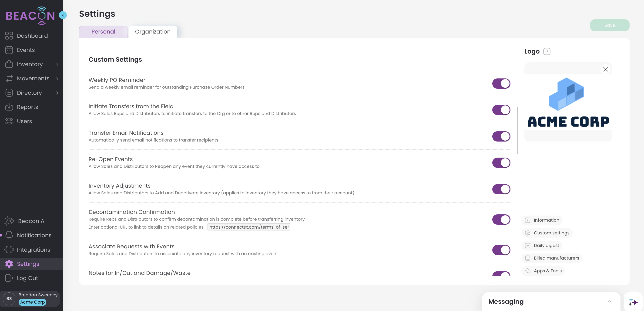Click the Events calendar icon

9,50
